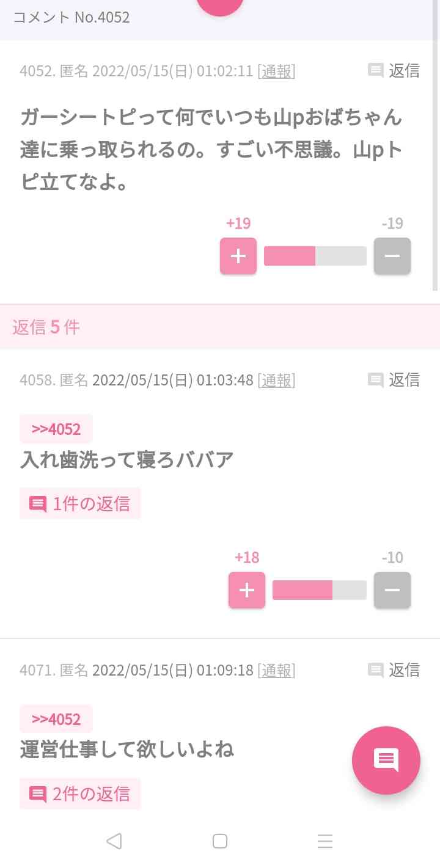The height and width of the screenshot is (868, 440).
Task: Click the vote ratio bar of comment 4052
Action: (x=315, y=256)
